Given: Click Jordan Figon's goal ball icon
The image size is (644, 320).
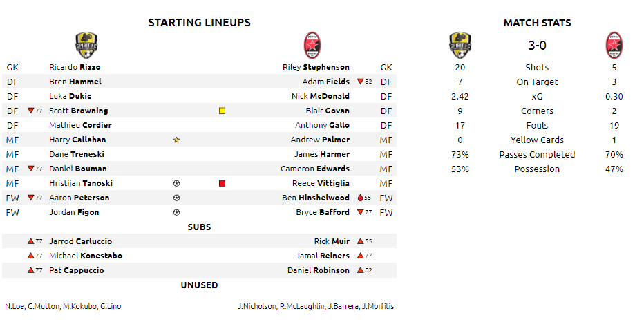Looking at the screenshot, I should click(177, 212).
